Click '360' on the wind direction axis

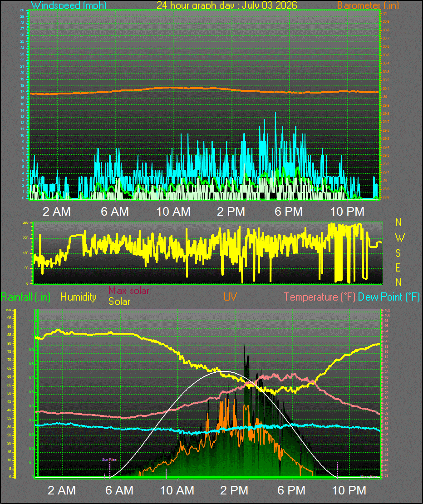[25, 223]
